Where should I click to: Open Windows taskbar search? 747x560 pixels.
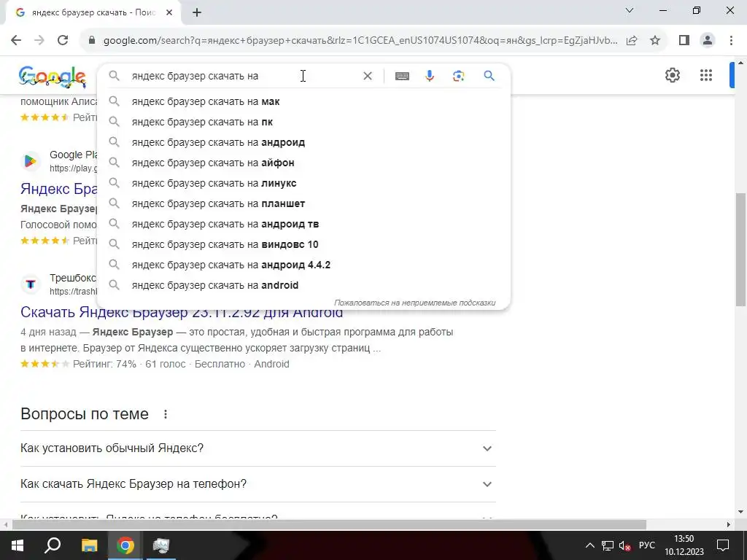click(x=53, y=545)
